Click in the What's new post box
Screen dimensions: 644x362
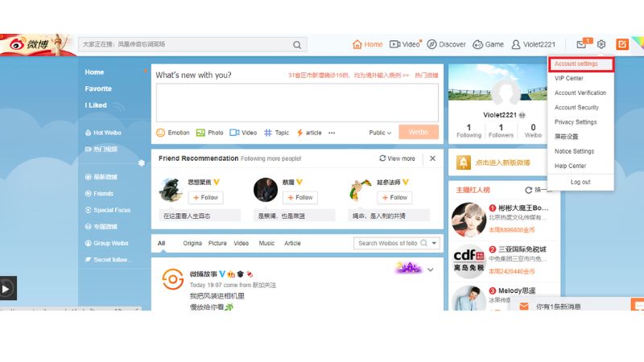click(x=297, y=103)
